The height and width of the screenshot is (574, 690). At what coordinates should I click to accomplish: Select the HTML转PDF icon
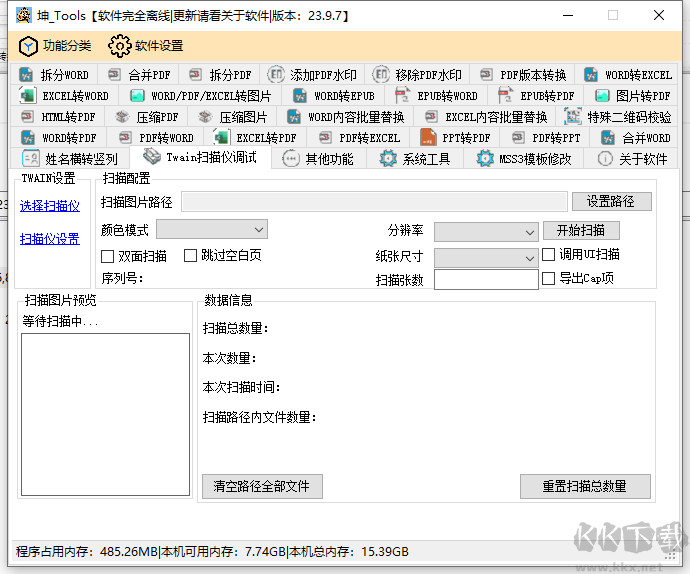(x=27, y=117)
